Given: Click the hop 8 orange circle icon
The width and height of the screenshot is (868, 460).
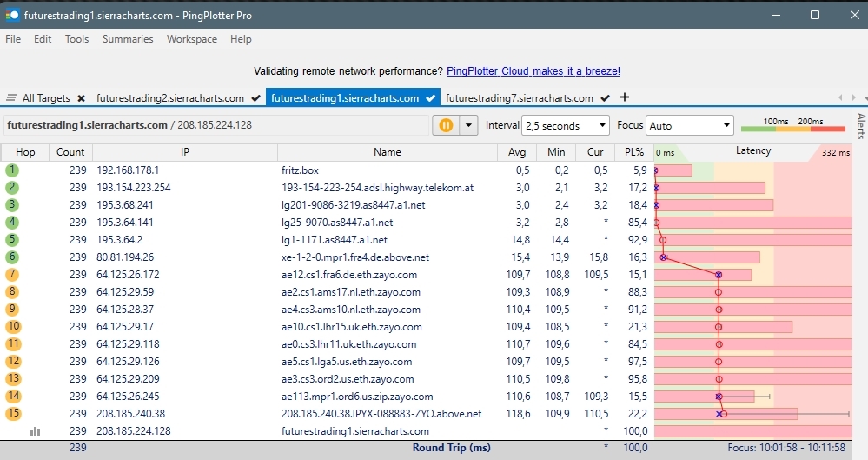Looking at the screenshot, I should point(12,291).
